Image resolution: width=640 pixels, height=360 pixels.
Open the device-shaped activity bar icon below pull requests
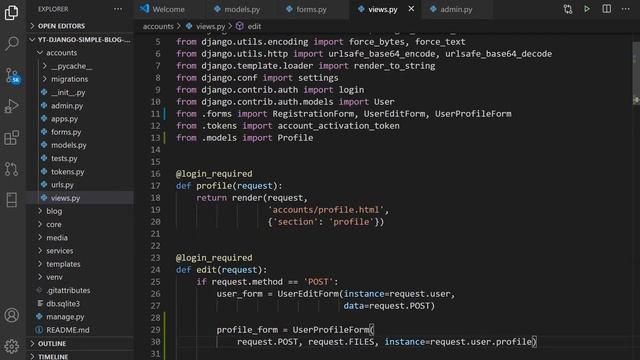coord(11,200)
